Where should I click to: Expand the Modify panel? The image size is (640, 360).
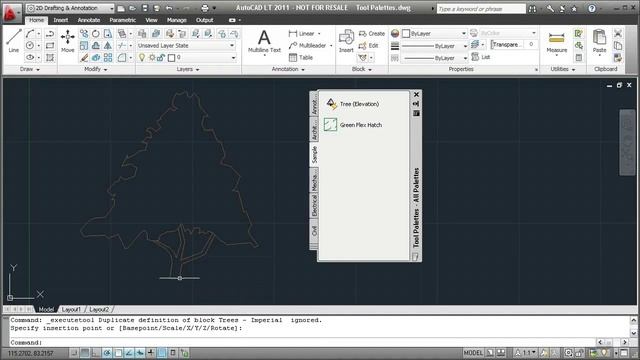click(x=96, y=69)
